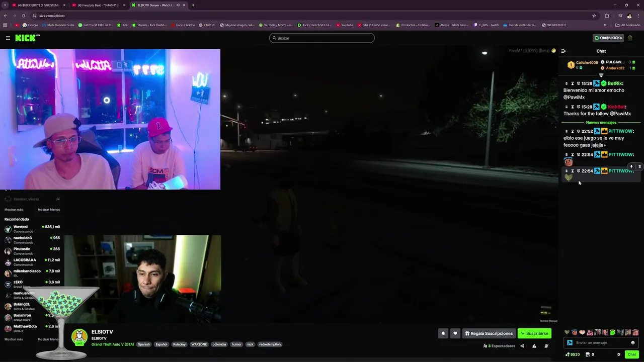Open recommended channel MatthewDota
Screen dimensions: 644x362
pos(32,328)
